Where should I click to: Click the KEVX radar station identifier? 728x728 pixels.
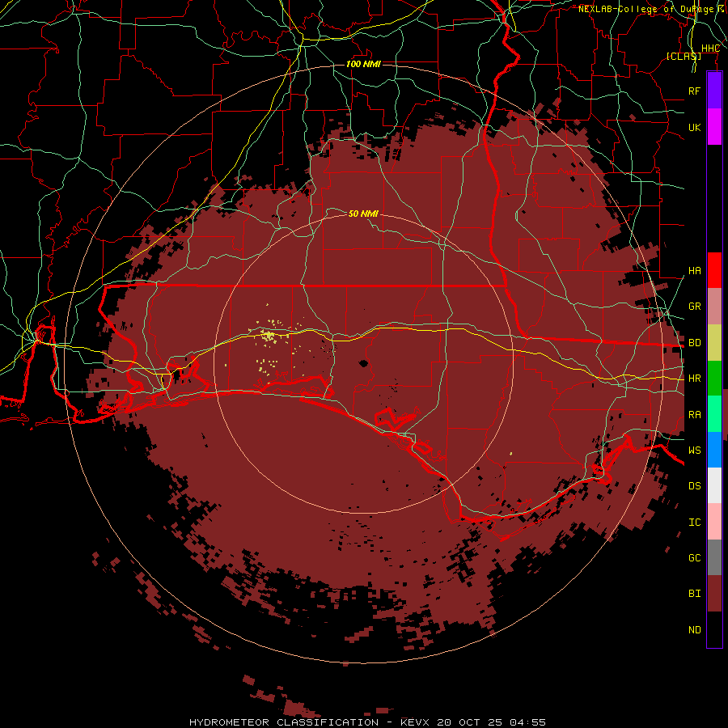pyautogui.click(x=415, y=722)
